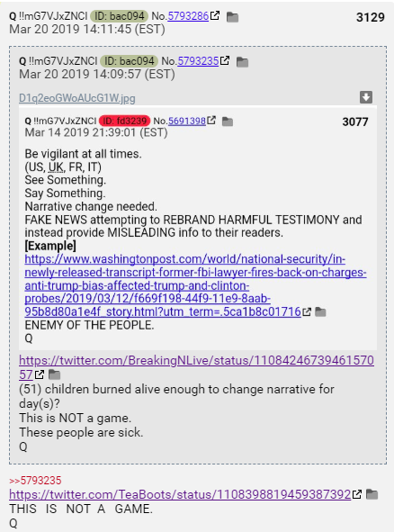Screen dimensions: 394x532
Task: Jump to quoted reply >>5793235
Action: coord(35,481)
